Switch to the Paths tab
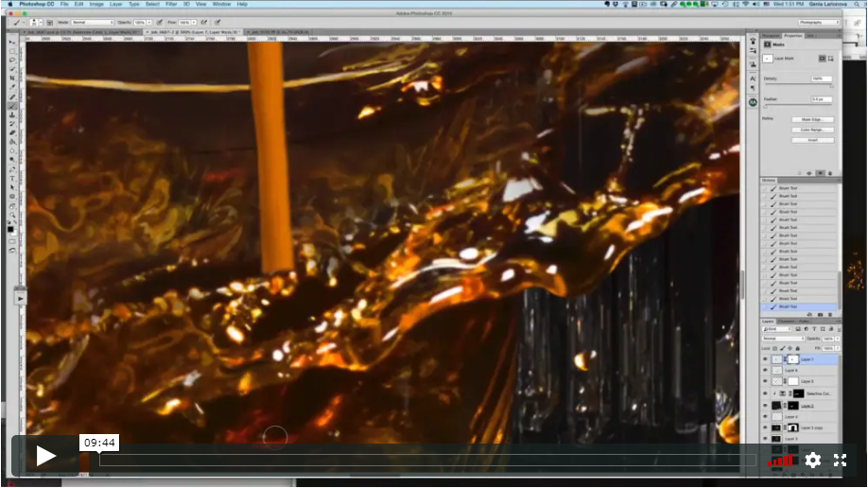 coord(804,322)
